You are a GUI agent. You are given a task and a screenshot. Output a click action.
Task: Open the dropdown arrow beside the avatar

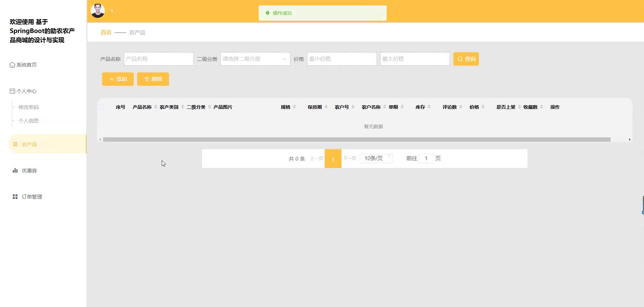click(112, 11)
